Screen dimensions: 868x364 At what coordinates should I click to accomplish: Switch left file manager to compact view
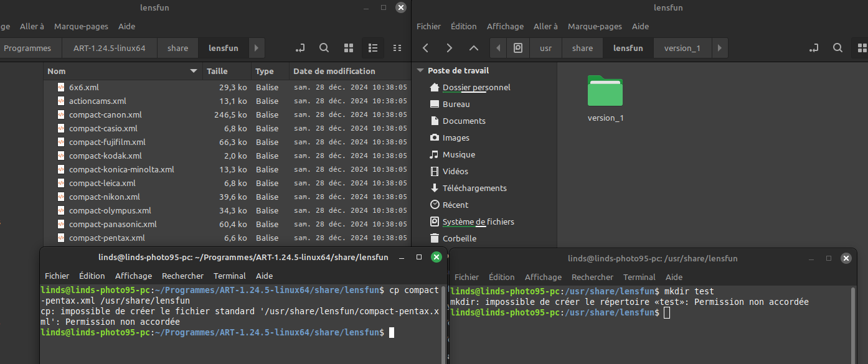coord(397,48)
